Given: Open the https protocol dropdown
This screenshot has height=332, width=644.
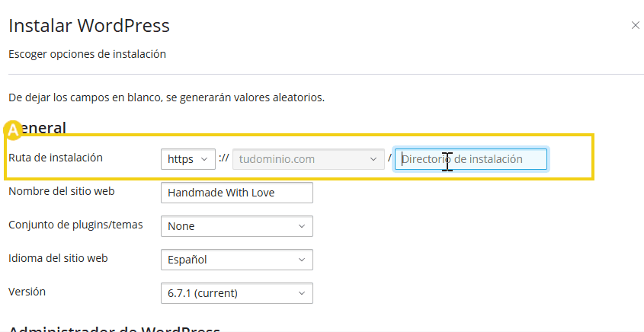Looking at the screenshot, I should (188, 159).
